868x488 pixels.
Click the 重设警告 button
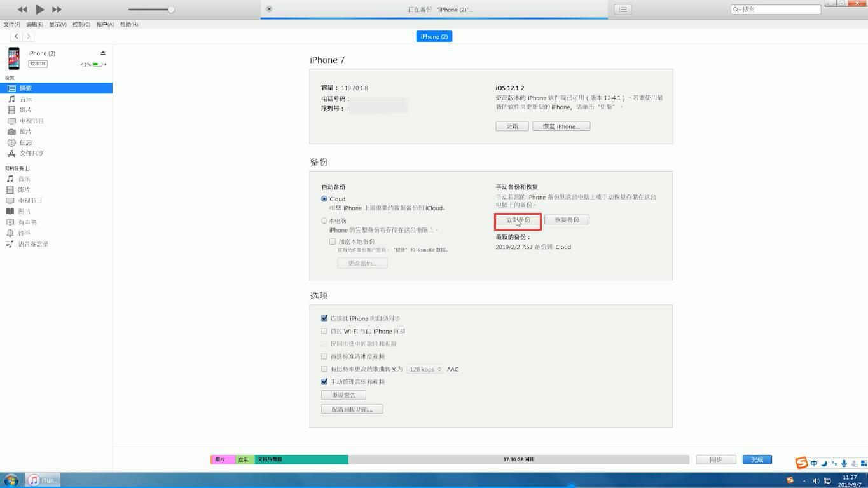coord(344,395)
